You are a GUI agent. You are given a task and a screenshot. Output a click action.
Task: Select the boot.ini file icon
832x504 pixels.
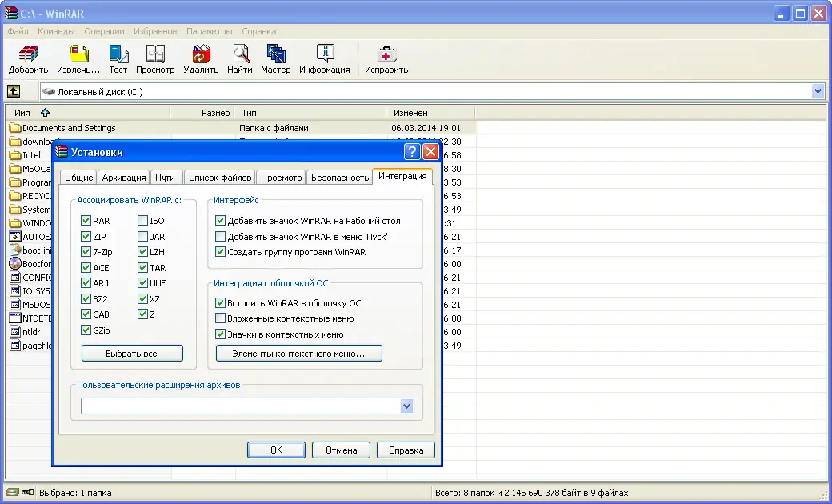coord(15,250)
